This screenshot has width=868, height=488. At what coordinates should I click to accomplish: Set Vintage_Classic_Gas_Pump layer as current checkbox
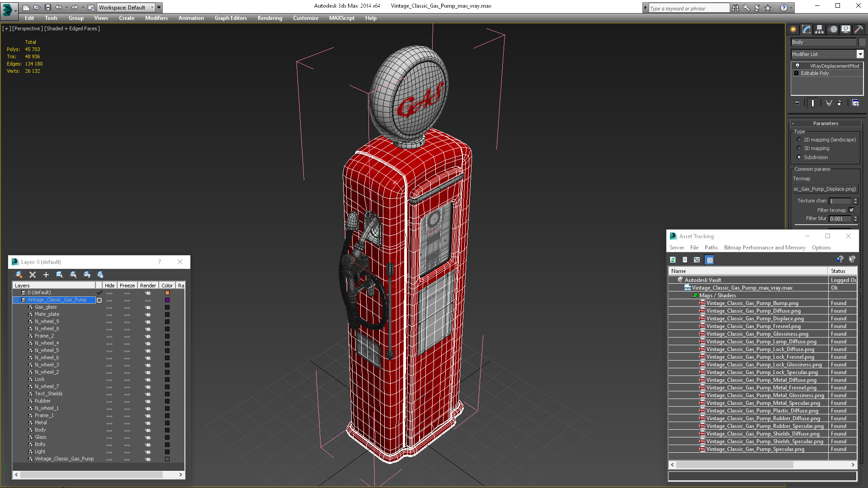(x=99, y=300)
